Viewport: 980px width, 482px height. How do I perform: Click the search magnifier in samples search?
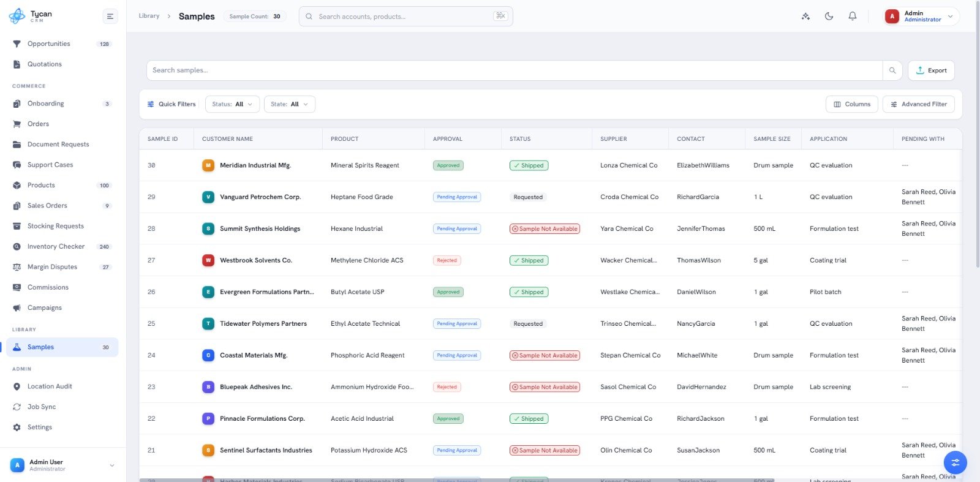[x=892, y=70]
